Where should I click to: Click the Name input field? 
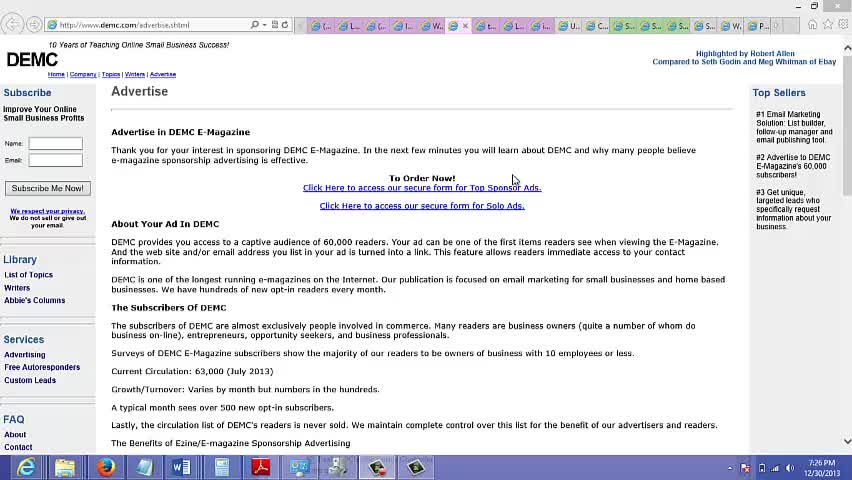point(55,144)
